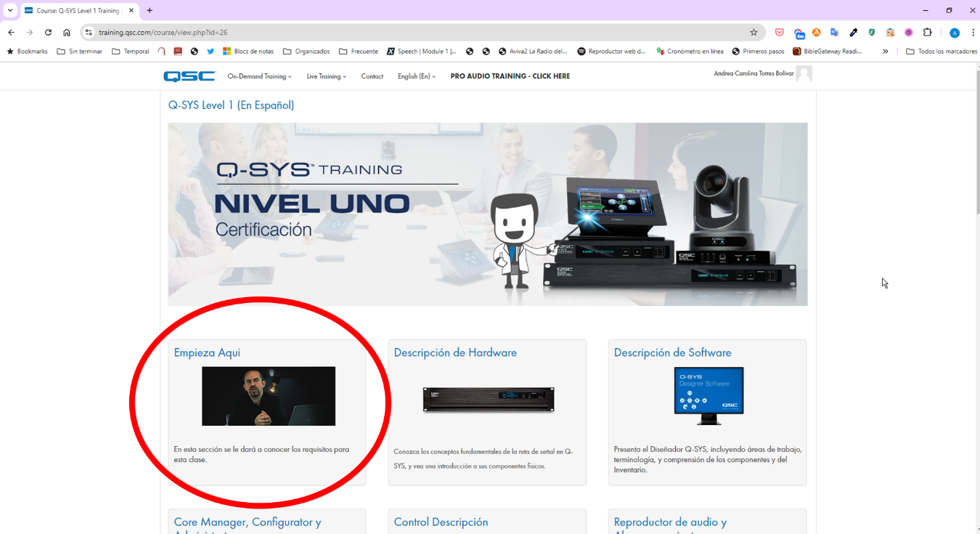Screen dimensions: 980x534
Task: Open the Pocket extension
Action: coord(780,32)
